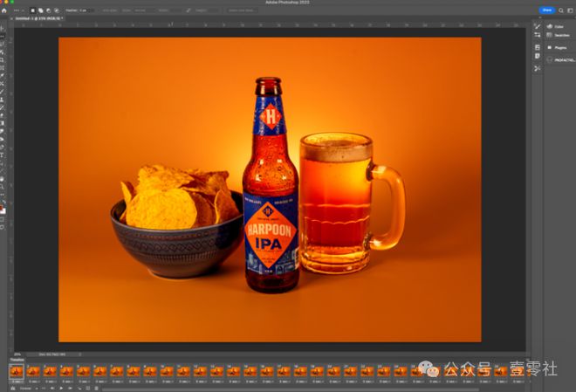Click the timeline horizontal scrollbar
Viewport: 576px width, 392px height.
[291, 389]
